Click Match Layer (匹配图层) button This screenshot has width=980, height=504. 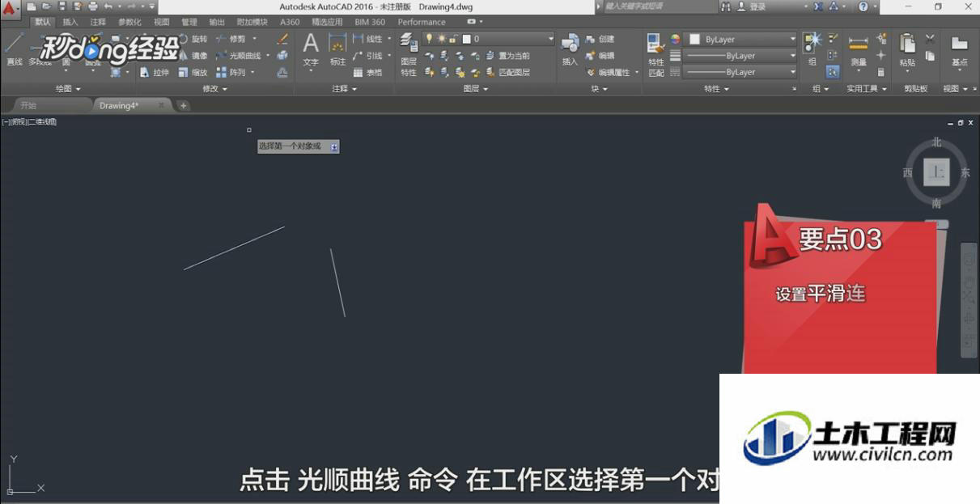tap(508, 72)
